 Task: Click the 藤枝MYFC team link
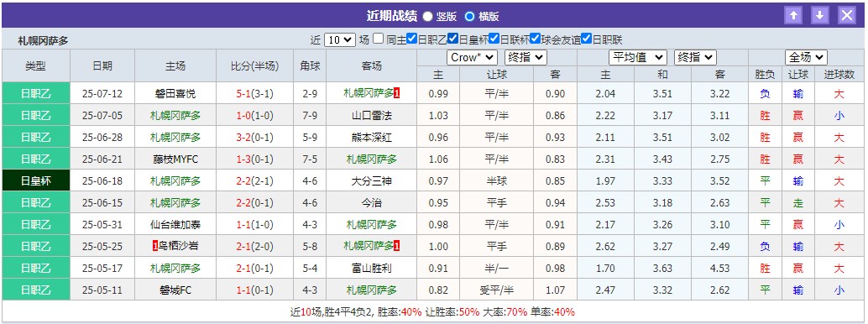[x=175, y=159]
